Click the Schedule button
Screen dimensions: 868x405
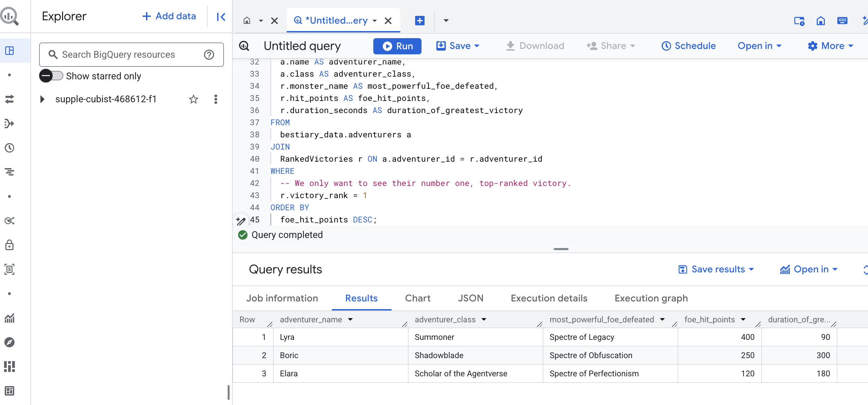(x=689, y=46)
